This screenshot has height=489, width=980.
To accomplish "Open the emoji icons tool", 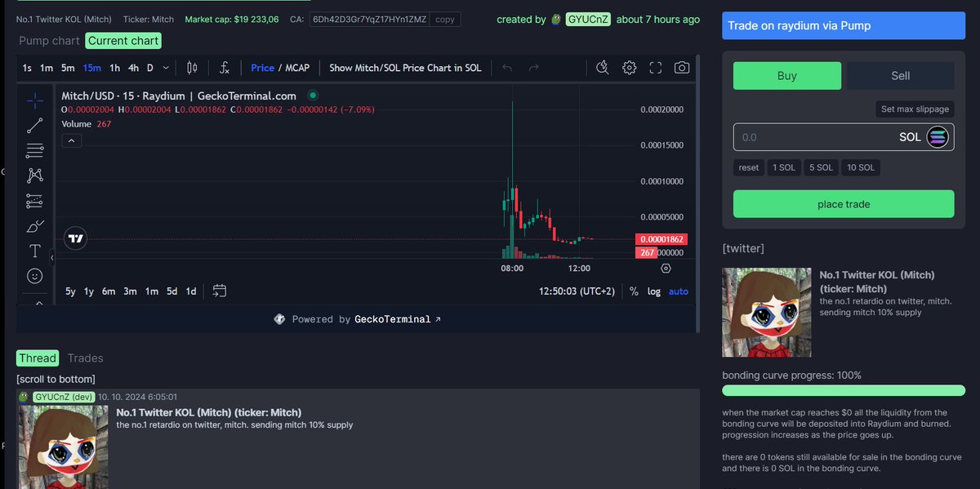I will tap(34, 276).
